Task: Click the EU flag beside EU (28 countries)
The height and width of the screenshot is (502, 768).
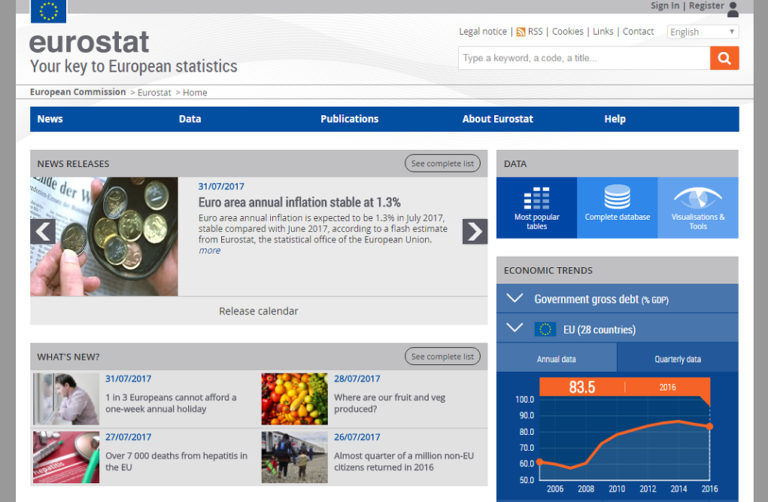Action: pos(545,329)
